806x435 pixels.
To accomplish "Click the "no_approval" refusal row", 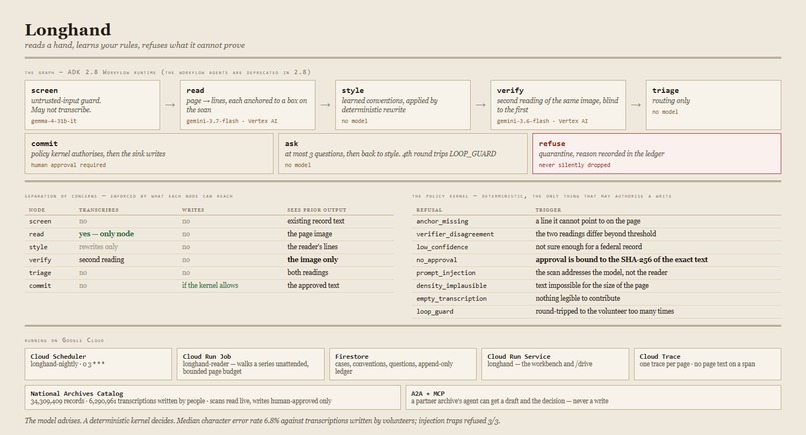I will tap(596, 260).
